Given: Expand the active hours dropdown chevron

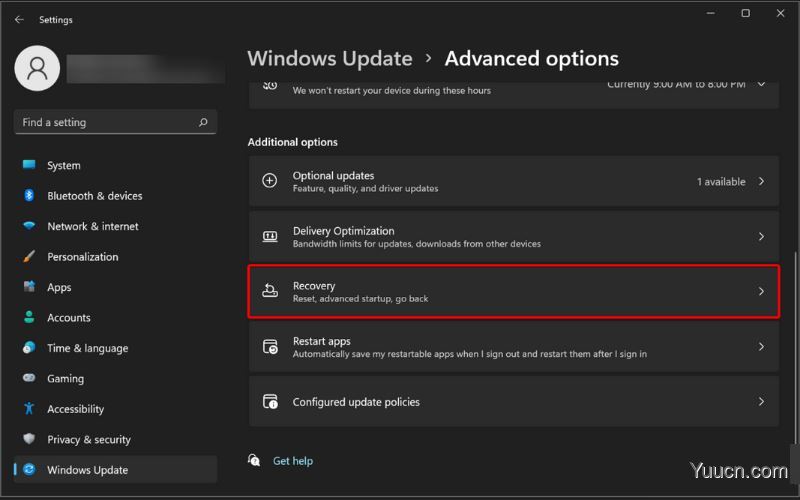Looking at the screenshot, I should [x=761, y=84].
